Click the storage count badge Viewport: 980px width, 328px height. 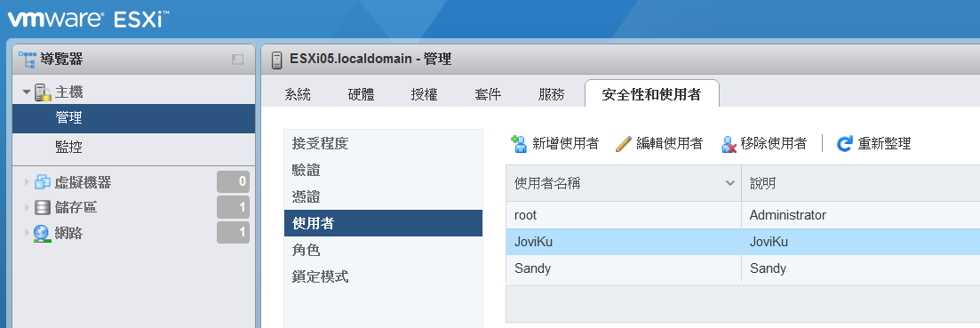(233, 207)
